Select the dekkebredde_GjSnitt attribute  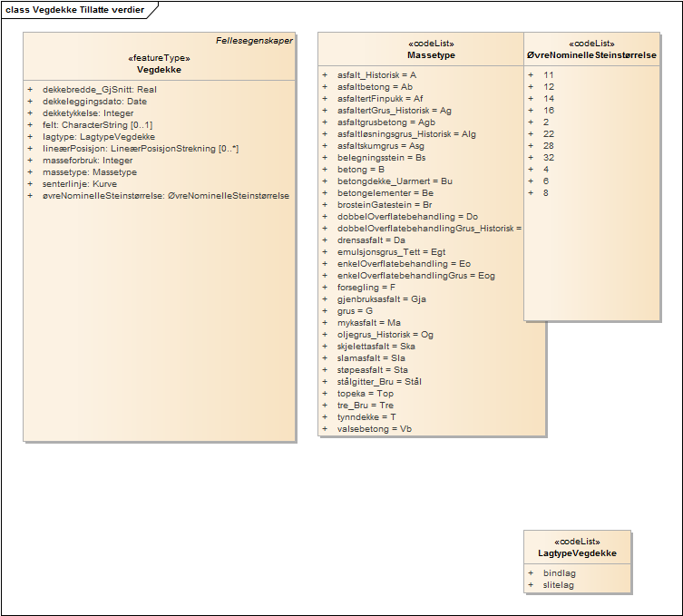coord(99,90)
